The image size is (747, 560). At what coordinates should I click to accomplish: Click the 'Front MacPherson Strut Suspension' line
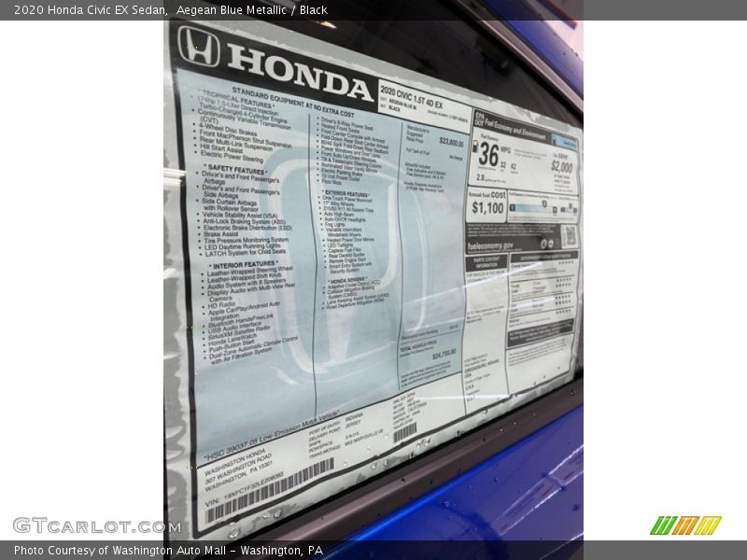pyautogui.click(x=245, y=138)
